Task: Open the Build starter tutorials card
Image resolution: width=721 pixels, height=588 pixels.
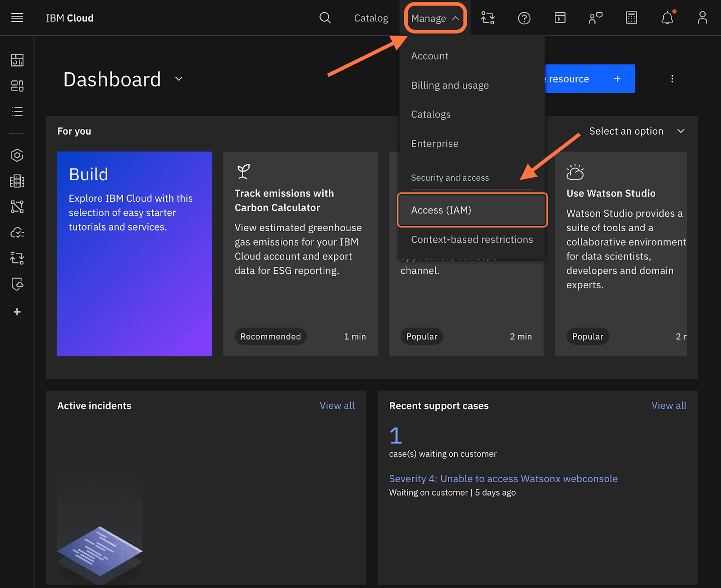Action: (134, 254)
